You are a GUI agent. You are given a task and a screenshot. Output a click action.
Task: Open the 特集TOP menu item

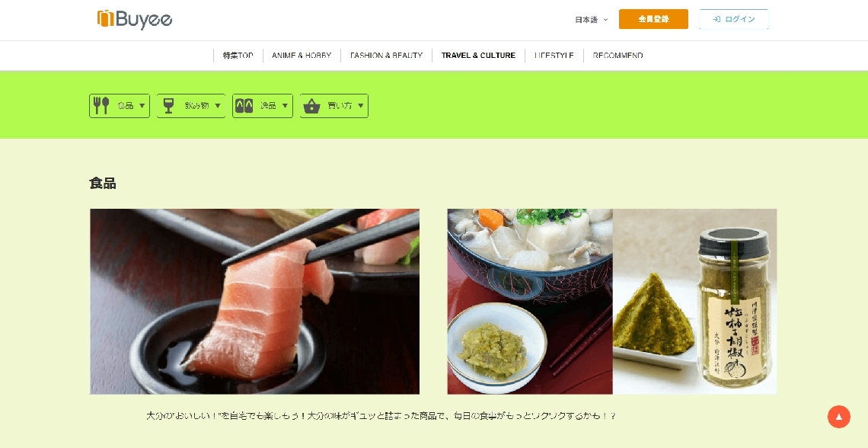tap(238, 56)
